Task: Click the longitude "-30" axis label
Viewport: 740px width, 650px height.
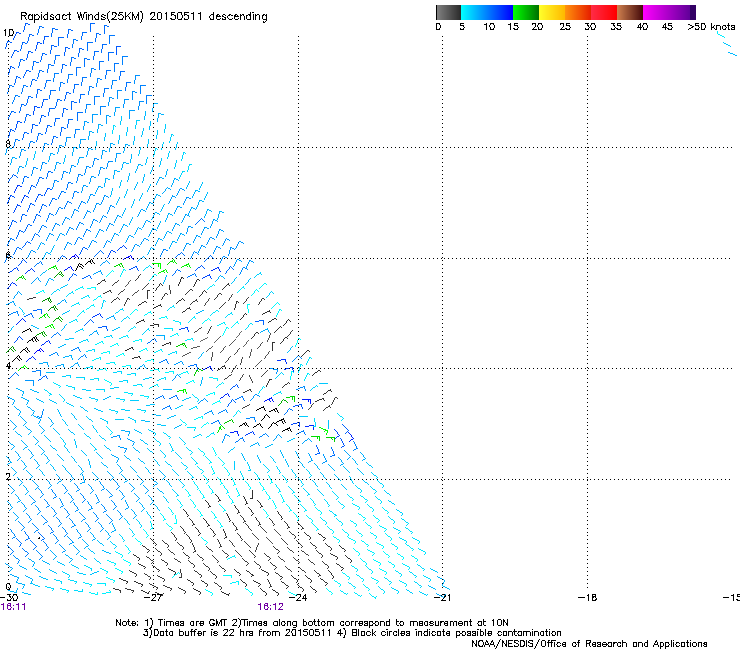Action: click(x=9, y=598)
